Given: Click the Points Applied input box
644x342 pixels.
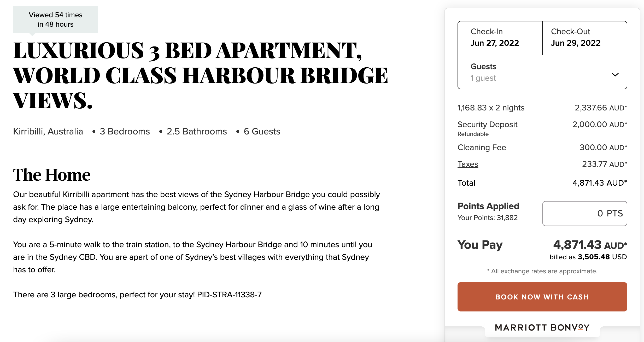Looking at the screenshot, I should (x=584, y=213).
